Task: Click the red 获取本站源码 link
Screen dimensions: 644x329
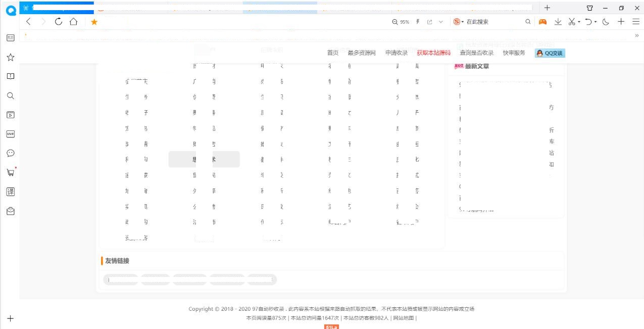Action: [433, 53]
